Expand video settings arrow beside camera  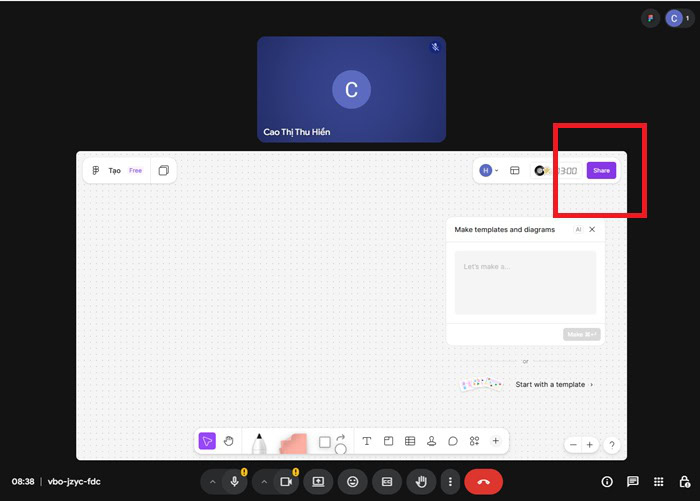point(264,481)
